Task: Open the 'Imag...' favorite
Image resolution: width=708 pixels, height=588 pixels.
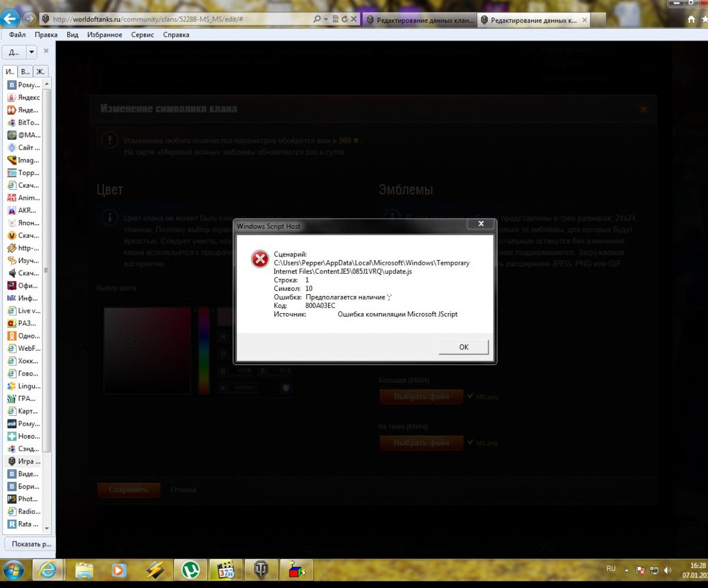Action: pos(24,160)
